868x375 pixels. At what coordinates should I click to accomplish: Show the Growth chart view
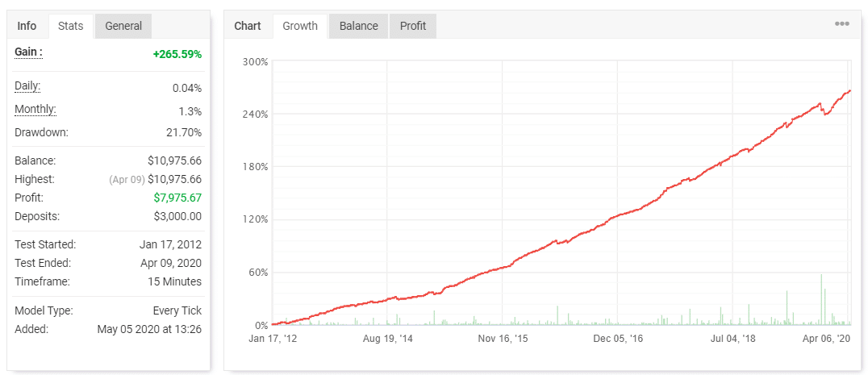[300, 26]
